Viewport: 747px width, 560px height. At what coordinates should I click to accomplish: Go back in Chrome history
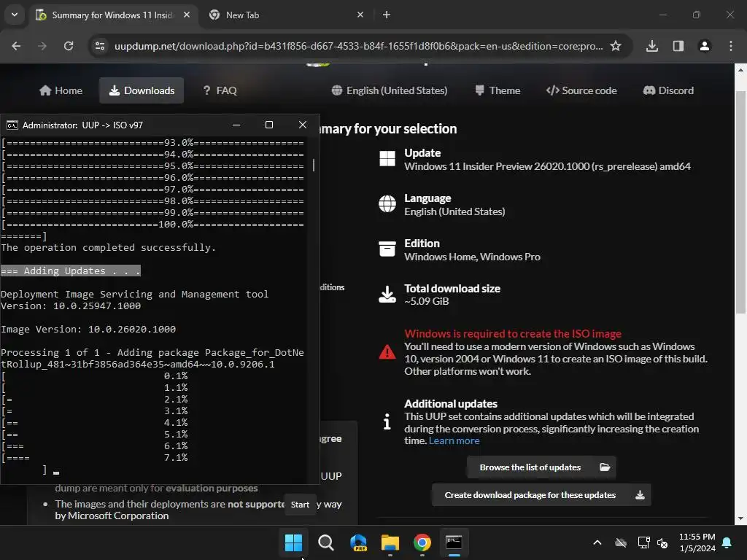click(16, 46)
